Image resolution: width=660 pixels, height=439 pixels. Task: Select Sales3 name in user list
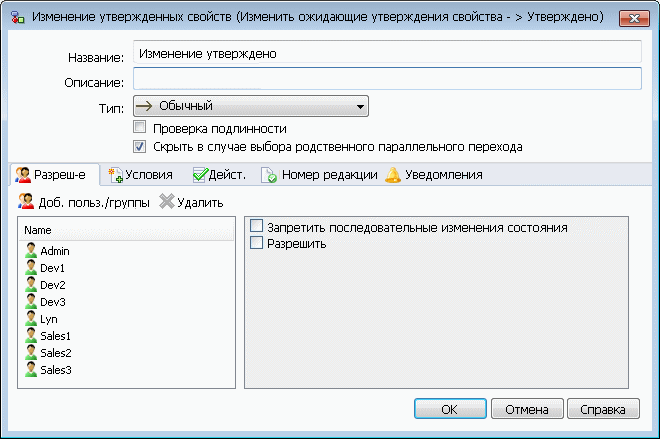[56, 370]
